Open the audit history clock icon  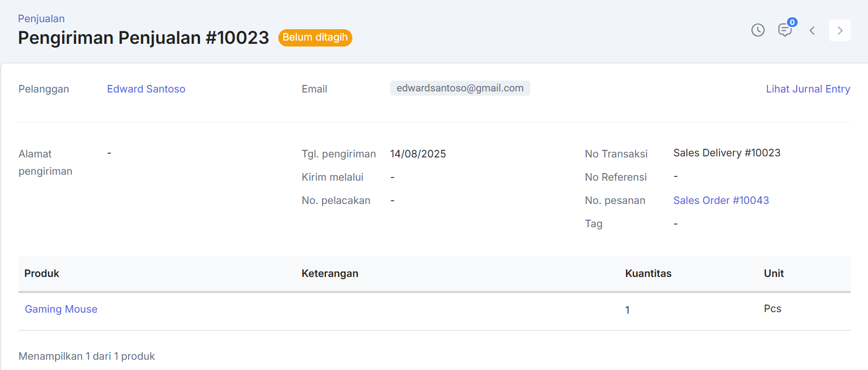758,30
